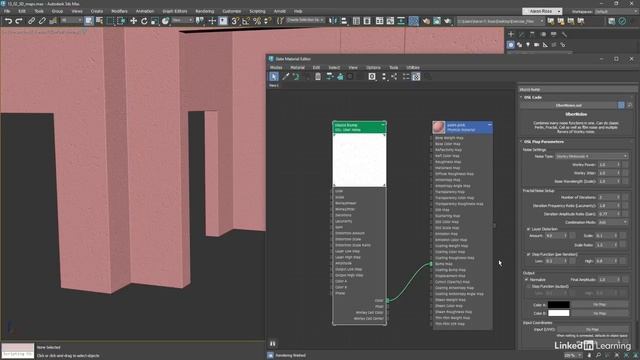Click the UberNoise.osl file button
Image resolution: width=640 pixels, height=360 pixels.
click(569, 105)
